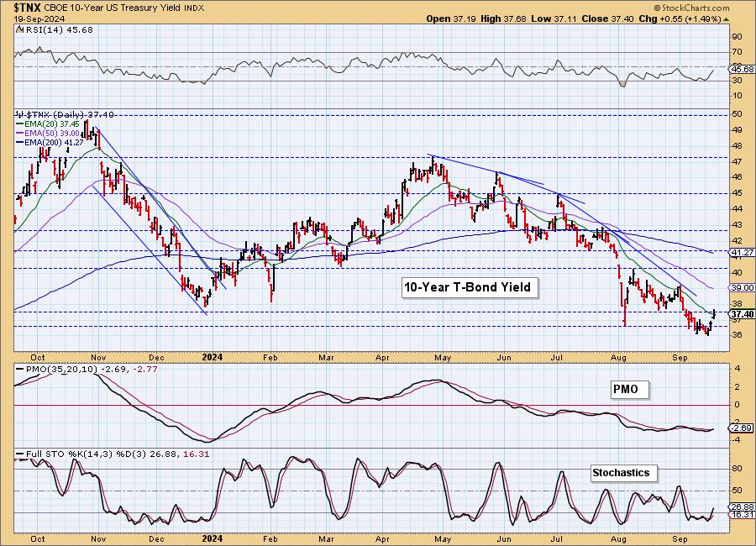
Task: Click the 45.68 RSI value tag on the axis
Action: 743,69
